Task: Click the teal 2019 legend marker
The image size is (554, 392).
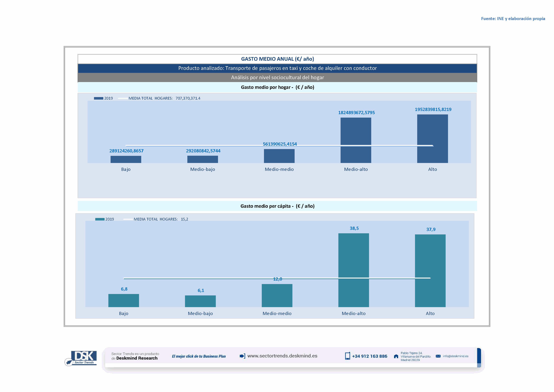Action: point(100,219)
